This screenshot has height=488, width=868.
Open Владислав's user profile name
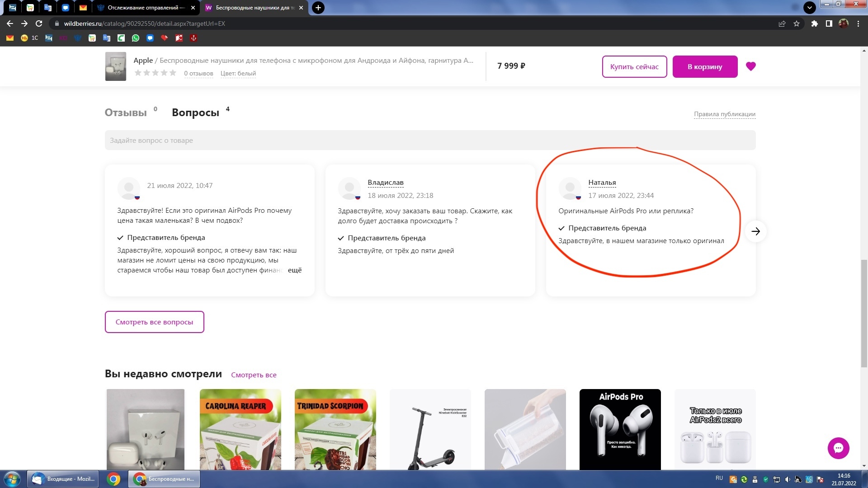[x=385, y=183]
